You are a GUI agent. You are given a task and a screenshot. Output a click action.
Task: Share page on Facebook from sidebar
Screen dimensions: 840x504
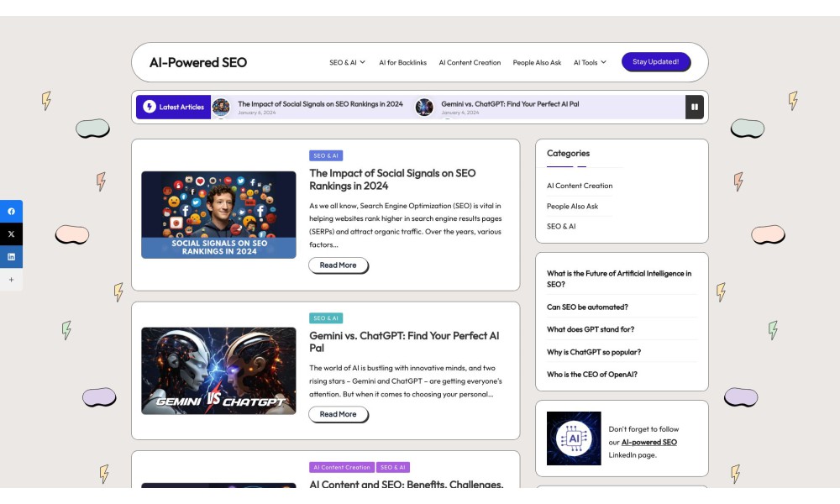click(11, 212)
